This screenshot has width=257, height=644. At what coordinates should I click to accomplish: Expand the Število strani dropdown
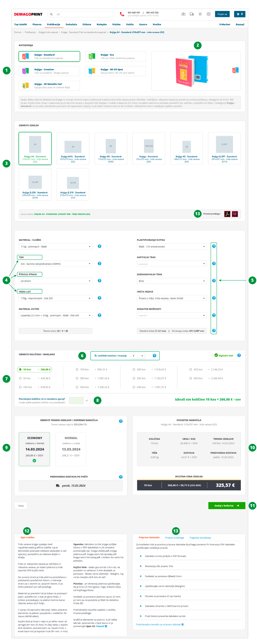55,281
